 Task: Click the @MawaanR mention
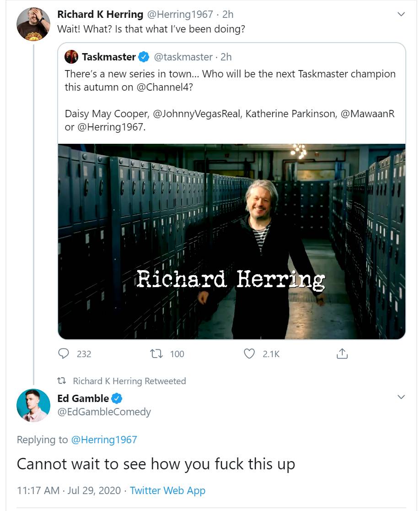367,114
